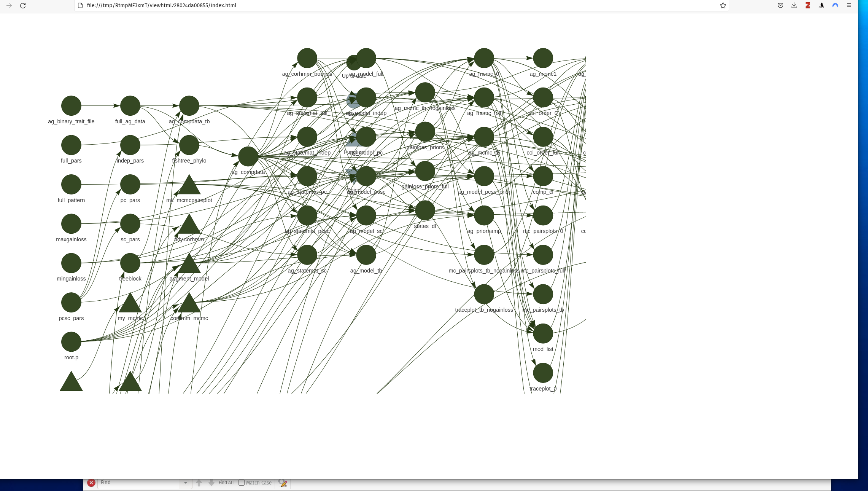
Task: Click the red Zotero extension icon
Action: [808, 5]
